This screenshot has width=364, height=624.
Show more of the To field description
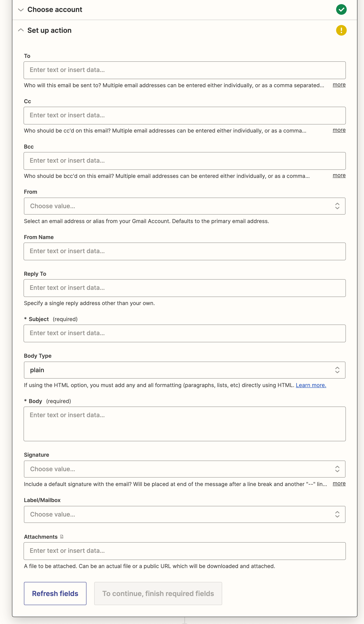click(x=339, y=85)
